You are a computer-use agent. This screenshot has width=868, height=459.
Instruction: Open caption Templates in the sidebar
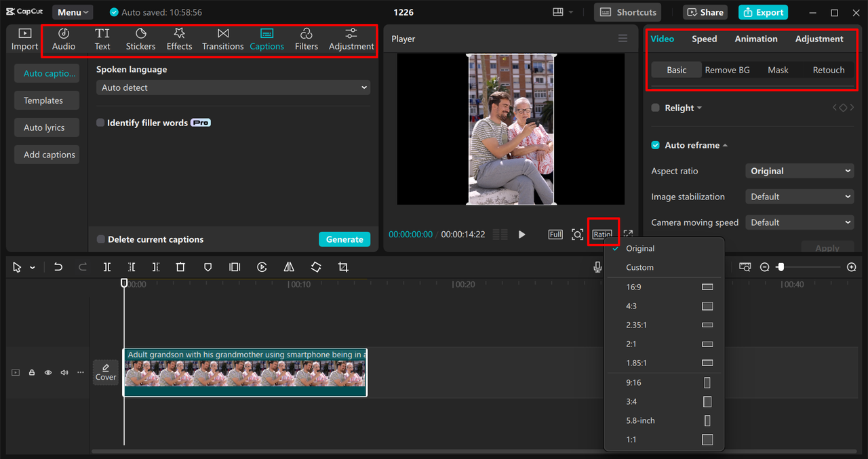tap(46, 100)
